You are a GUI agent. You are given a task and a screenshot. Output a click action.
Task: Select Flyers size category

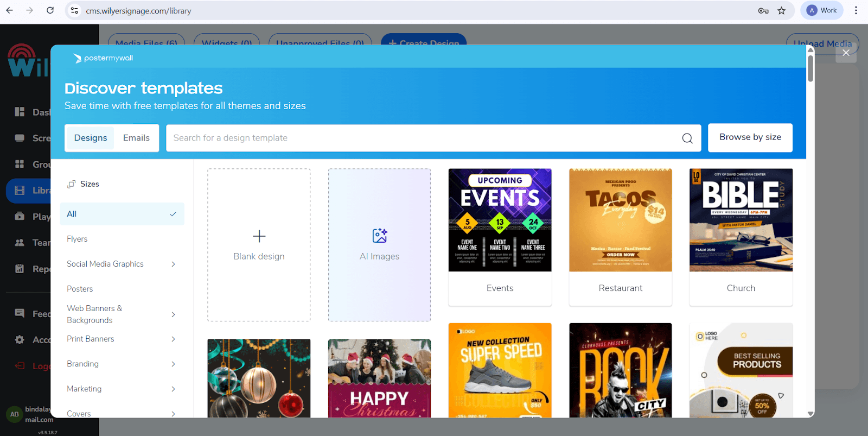point(77,239)
